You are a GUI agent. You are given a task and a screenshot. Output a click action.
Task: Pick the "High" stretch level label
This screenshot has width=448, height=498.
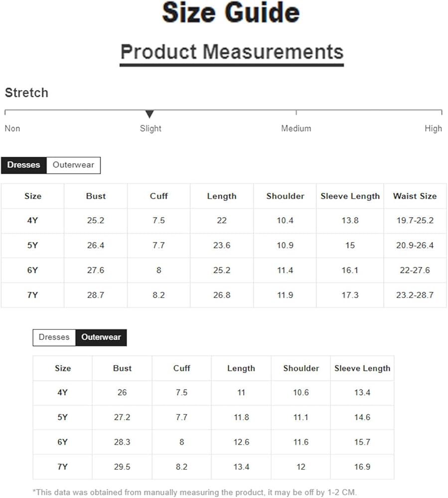433,128
